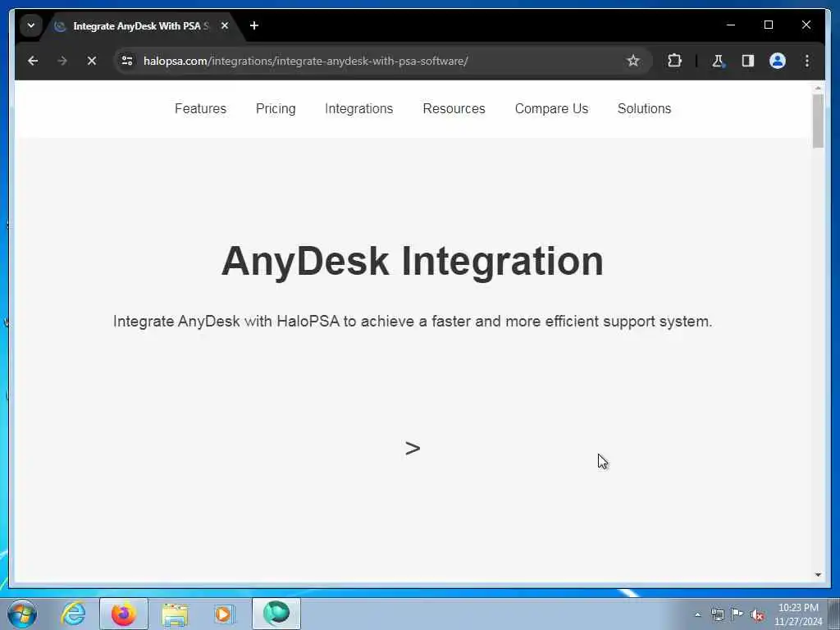
Task: Select the Integrate AnyDesk With PSA tab
Action: (142, 25)
